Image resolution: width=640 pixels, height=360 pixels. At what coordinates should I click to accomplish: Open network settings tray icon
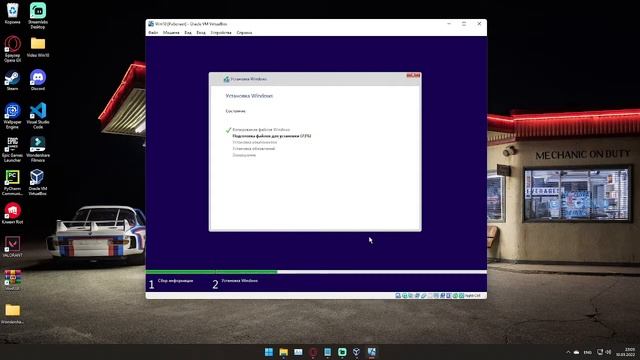coord(600,352)
